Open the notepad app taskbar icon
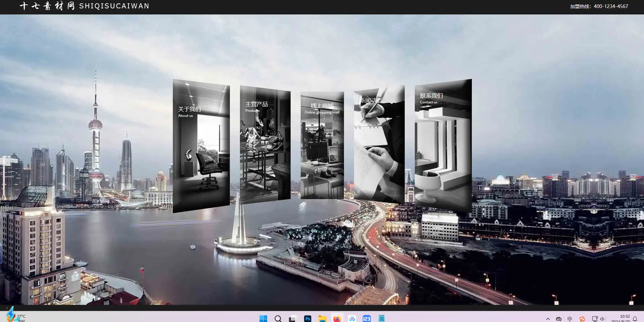 (382, 319)
